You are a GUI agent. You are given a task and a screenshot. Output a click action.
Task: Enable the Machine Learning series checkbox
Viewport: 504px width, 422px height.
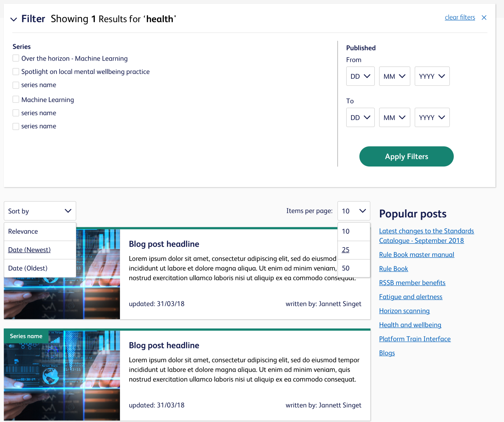tap(16, 100)
